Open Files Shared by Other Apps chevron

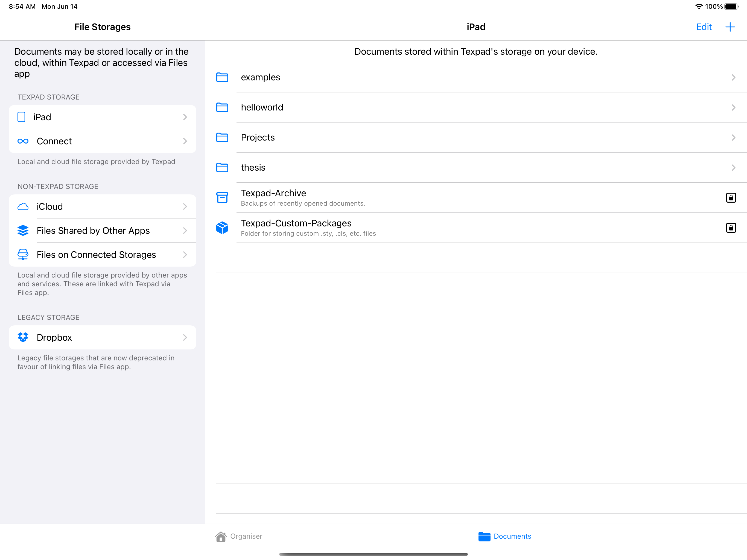[185, 231]
